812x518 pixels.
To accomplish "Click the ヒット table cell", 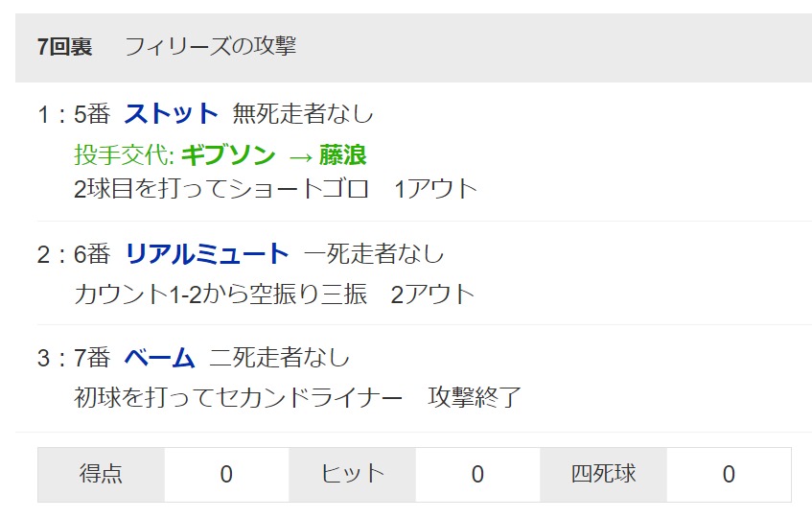I will (352, 475).
